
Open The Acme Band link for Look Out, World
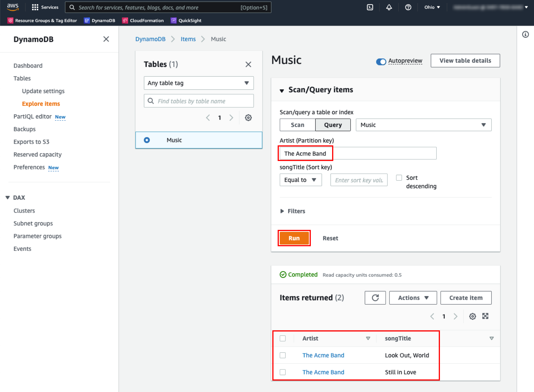tap(323, 355)
